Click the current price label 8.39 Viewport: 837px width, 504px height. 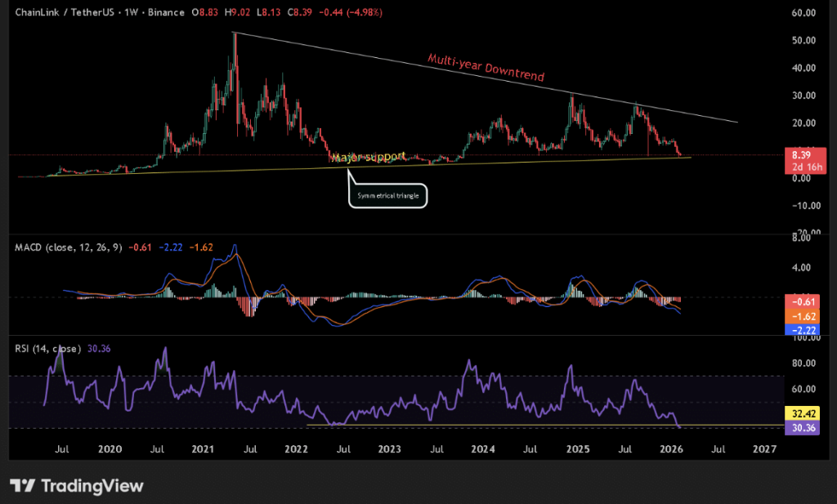tap(801, 152)
